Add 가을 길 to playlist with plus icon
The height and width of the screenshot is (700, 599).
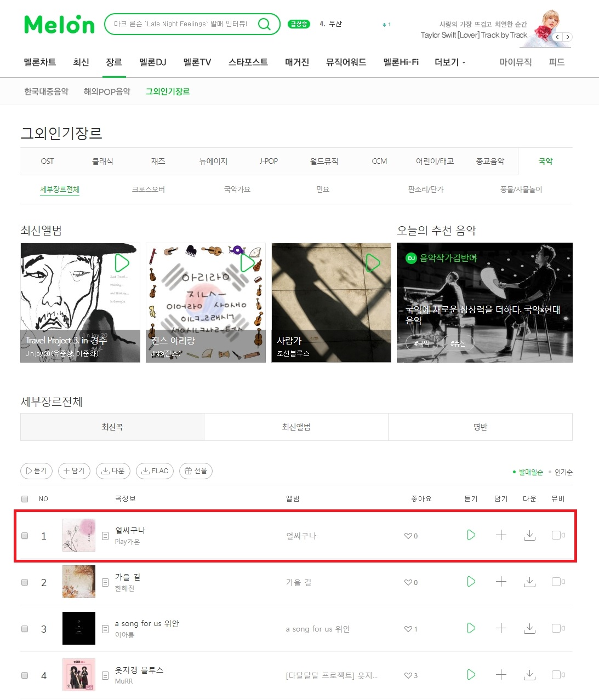tap(501, 582)
